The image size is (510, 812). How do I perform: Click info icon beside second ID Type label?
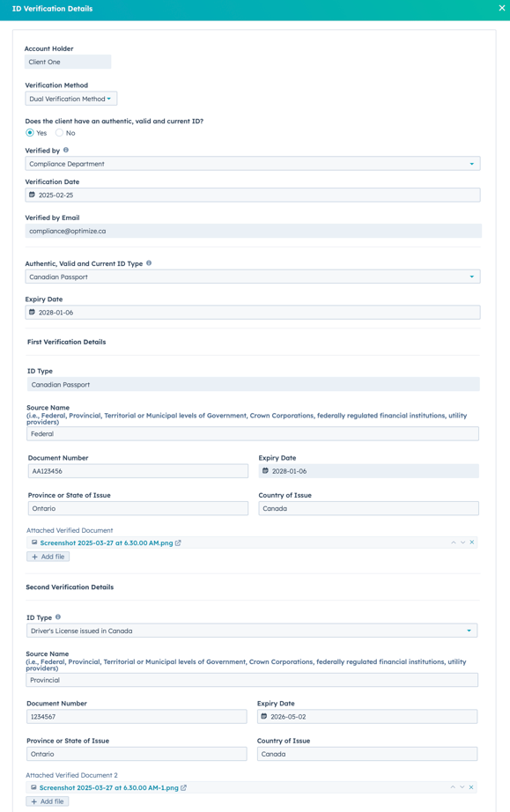tap(58, 616)
